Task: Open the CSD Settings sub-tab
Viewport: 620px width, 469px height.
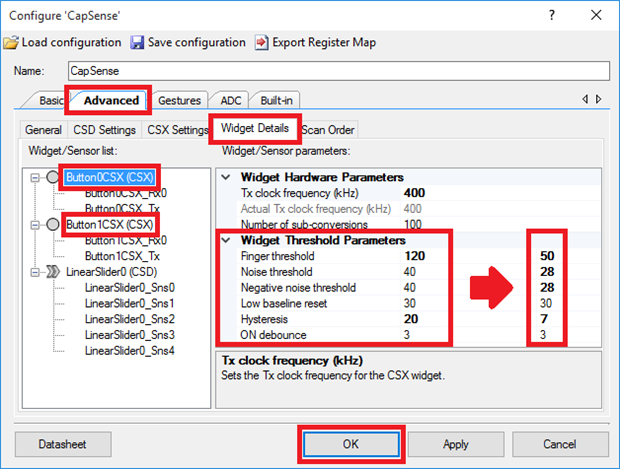Action: 104,130
